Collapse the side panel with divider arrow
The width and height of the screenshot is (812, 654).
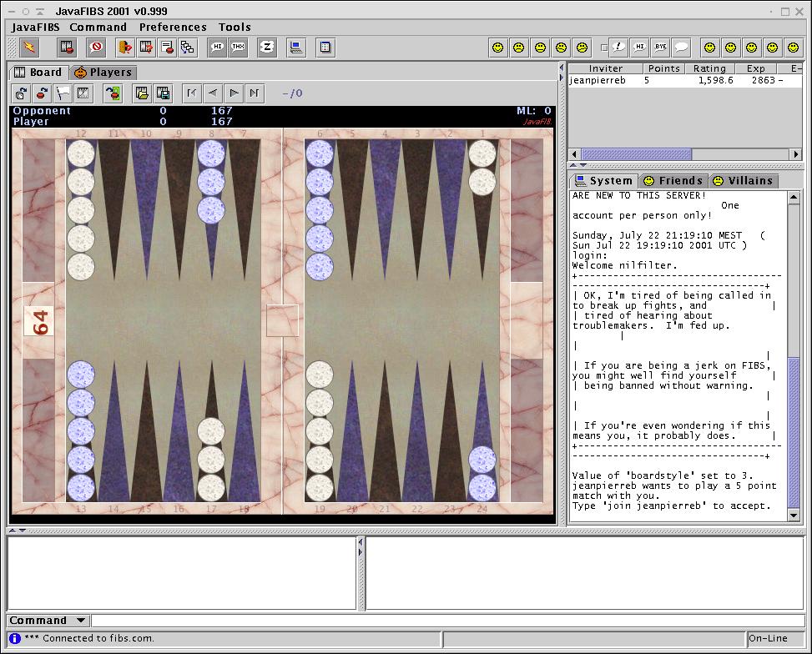[x=562, y=78]
